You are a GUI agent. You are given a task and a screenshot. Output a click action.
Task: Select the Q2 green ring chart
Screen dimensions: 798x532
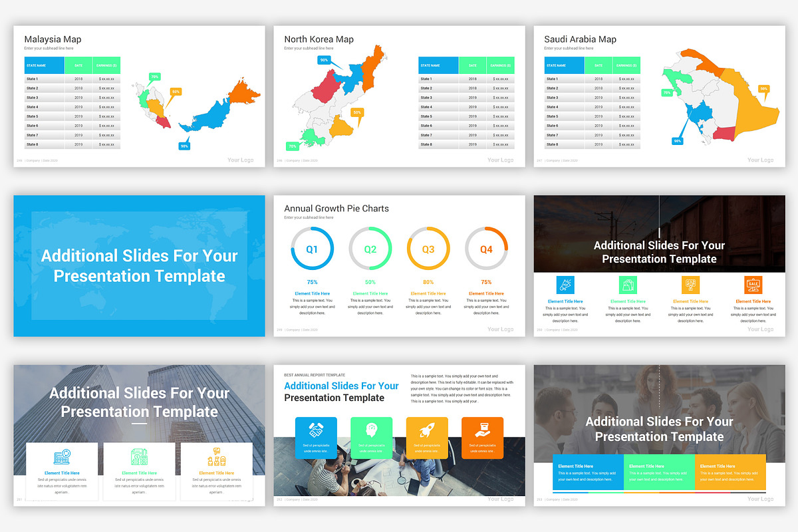(x=370, y=249)
